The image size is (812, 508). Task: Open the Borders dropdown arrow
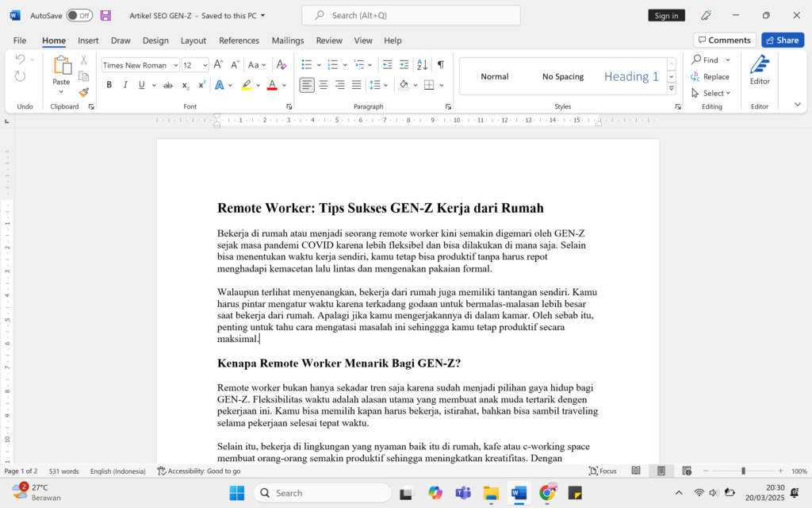pos(442,86)
